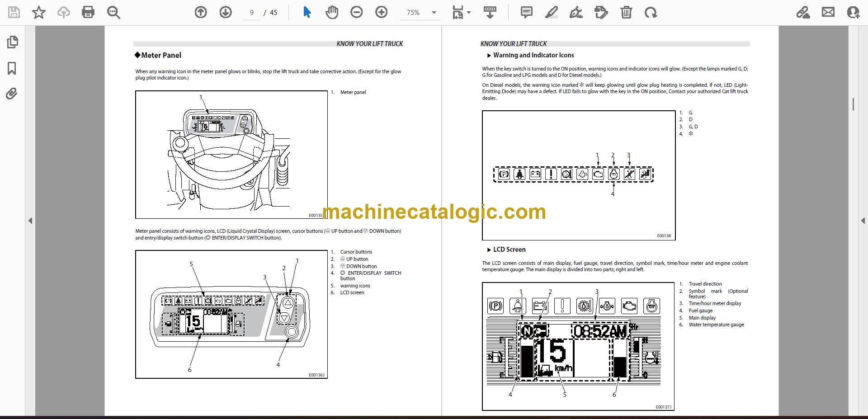Open the page thumbnails panel
868x419 pixels.
[12, 42]
